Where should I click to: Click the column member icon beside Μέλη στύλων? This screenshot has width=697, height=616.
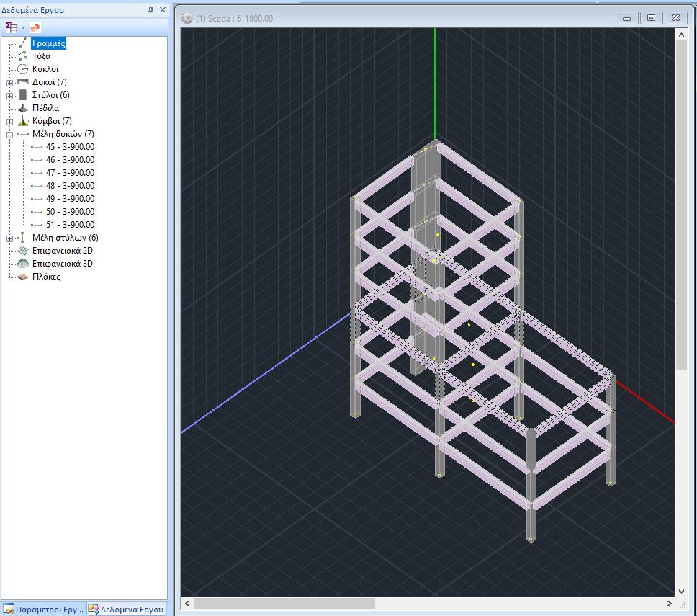pyautogui.click(x=22, y=238)
